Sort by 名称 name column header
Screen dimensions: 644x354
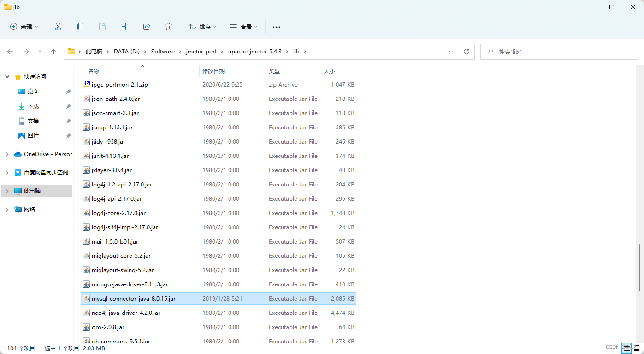tap(94, 71)
